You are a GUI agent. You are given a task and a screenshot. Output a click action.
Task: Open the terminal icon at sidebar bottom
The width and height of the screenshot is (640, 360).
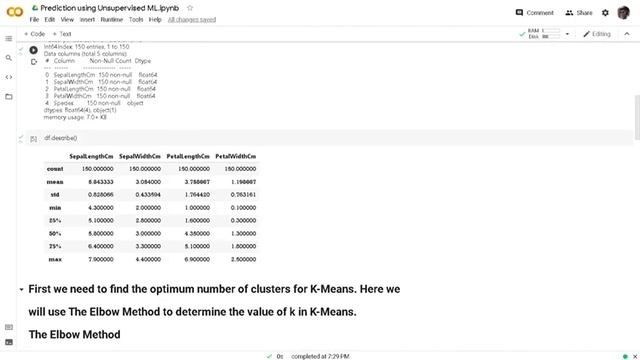(x=9, y=342)
